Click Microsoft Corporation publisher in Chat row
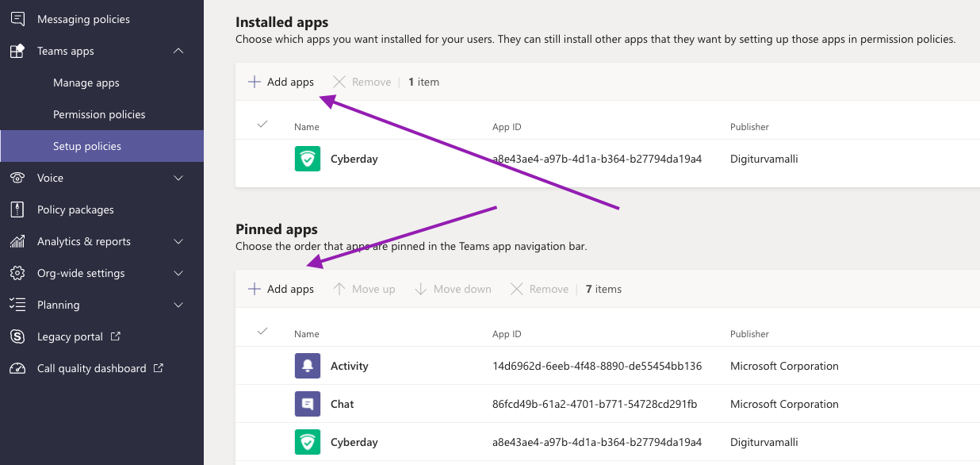Screen dimensions: 980x465 pyautogui.click(x=784, y=404)
